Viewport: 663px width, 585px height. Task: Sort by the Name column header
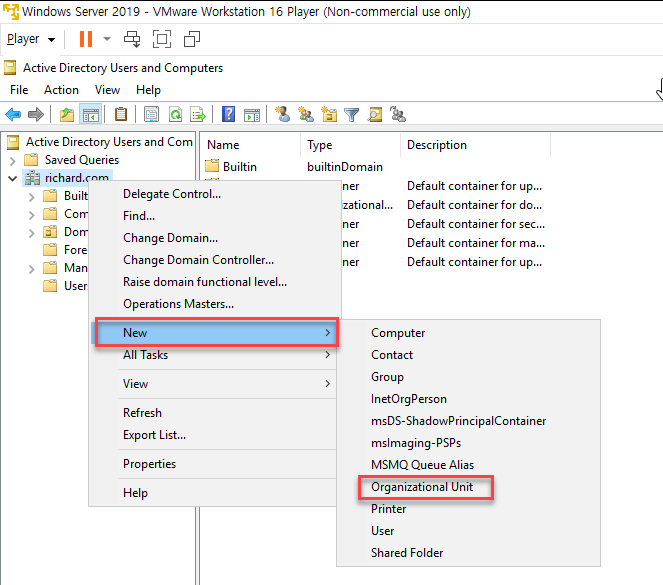tap(250, 145)
